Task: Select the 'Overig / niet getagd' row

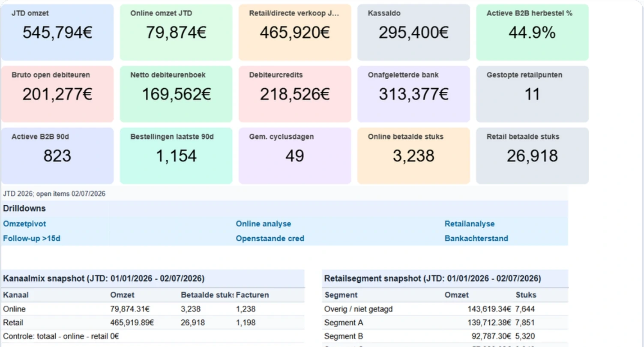Action: [445, 309]
